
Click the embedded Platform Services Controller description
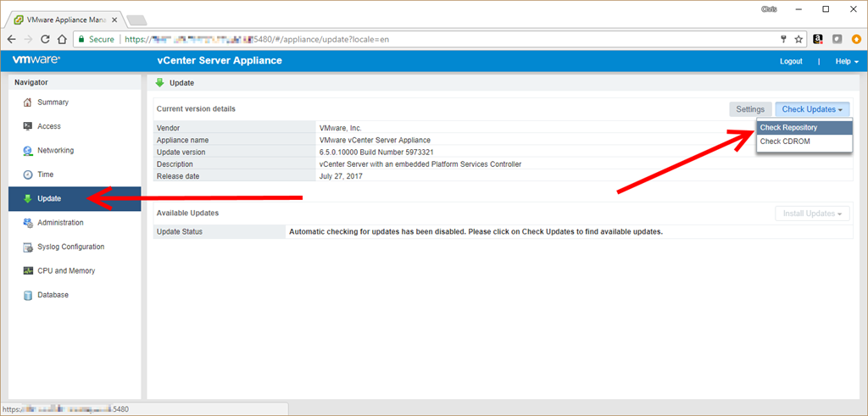coord(420,164)
